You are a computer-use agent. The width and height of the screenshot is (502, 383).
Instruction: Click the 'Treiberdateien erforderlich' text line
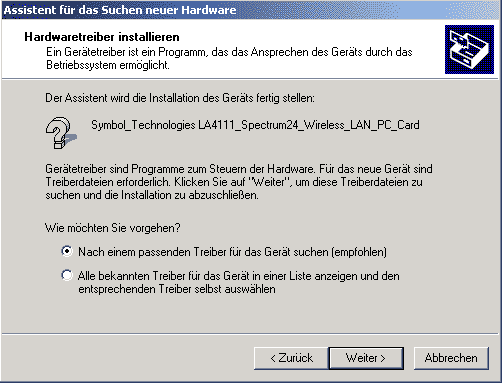(x=234, y=182)
